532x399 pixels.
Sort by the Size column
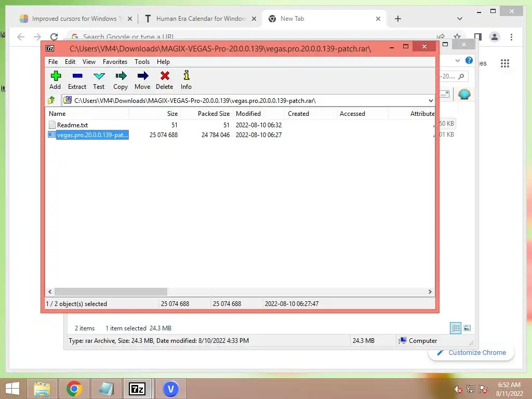click(155, 114)
